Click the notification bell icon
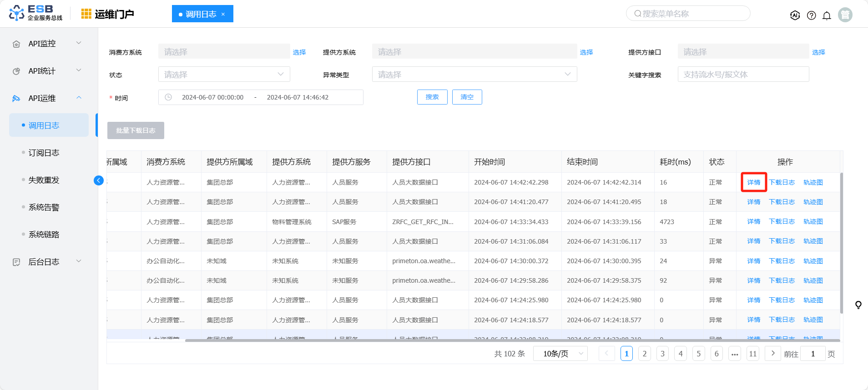 pos(827,15)
